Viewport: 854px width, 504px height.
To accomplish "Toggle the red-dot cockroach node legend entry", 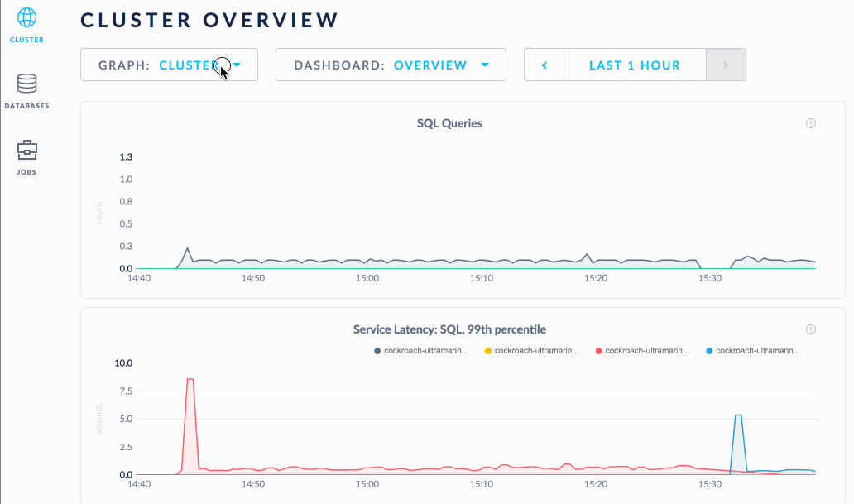I will point(642,351).
